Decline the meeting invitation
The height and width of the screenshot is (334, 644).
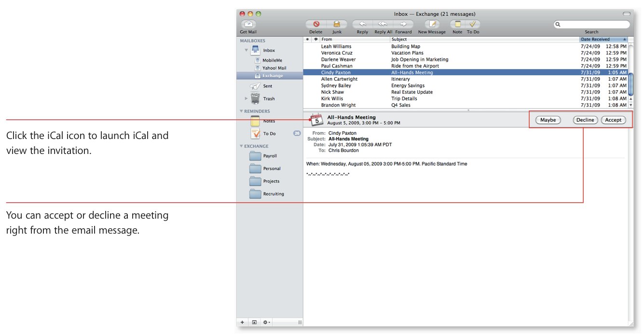click(x=585, y=120)
